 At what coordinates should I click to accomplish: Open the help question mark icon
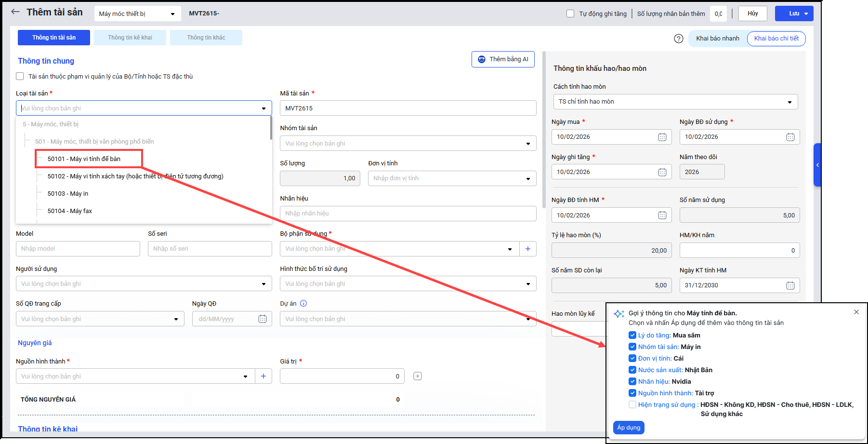pos(678,39)
